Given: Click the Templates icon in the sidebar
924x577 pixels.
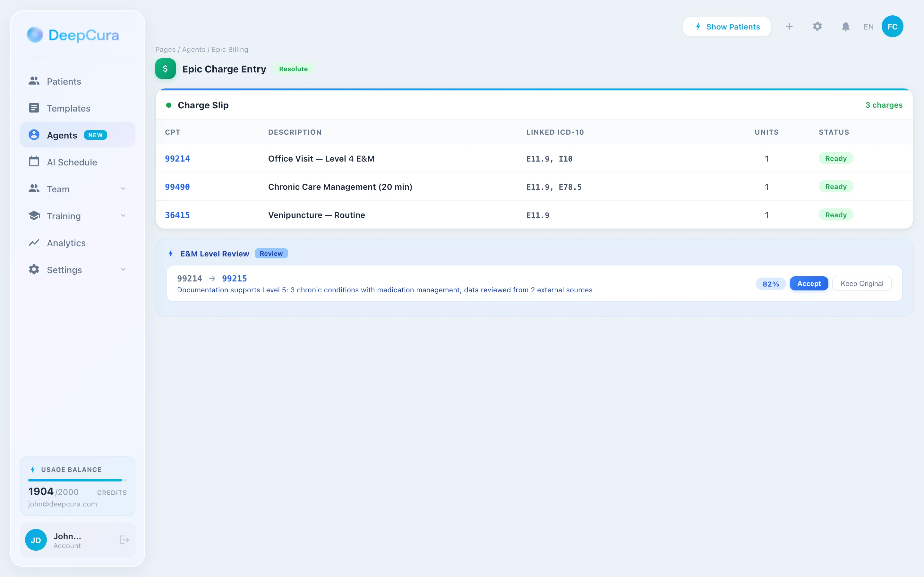Looking at the screenshot, I should click(34, 108).
